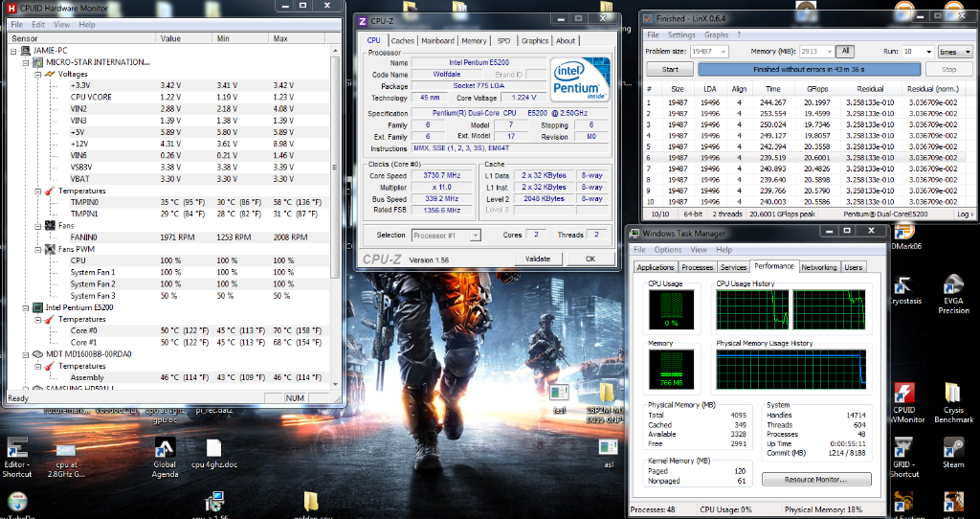Open the EVGA Precision desktop shortcut
Screen dimensions: 980x519
coord(953,294)
